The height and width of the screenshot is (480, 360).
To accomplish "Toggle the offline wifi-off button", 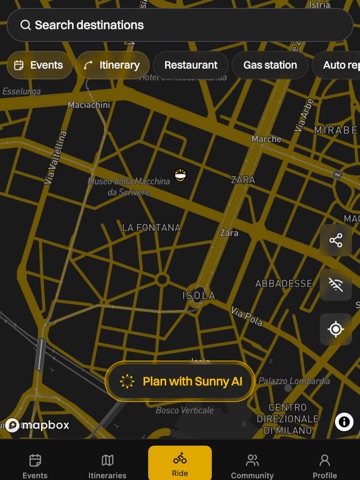I will (x=336, y=285).
